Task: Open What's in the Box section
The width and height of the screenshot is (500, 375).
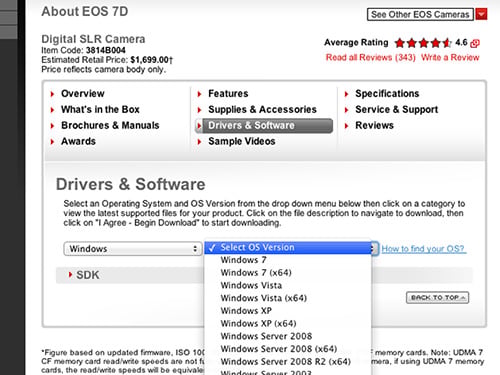Action: (x=100, y=109)
